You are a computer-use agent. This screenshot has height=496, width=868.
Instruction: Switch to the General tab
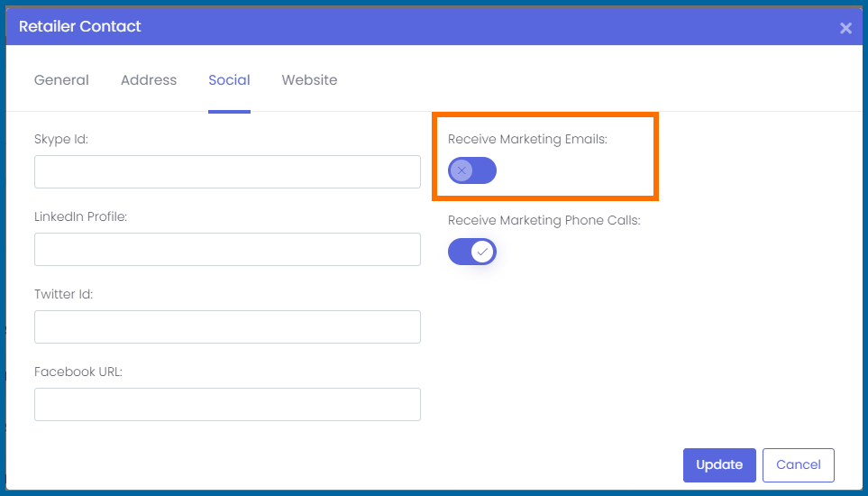61,80
